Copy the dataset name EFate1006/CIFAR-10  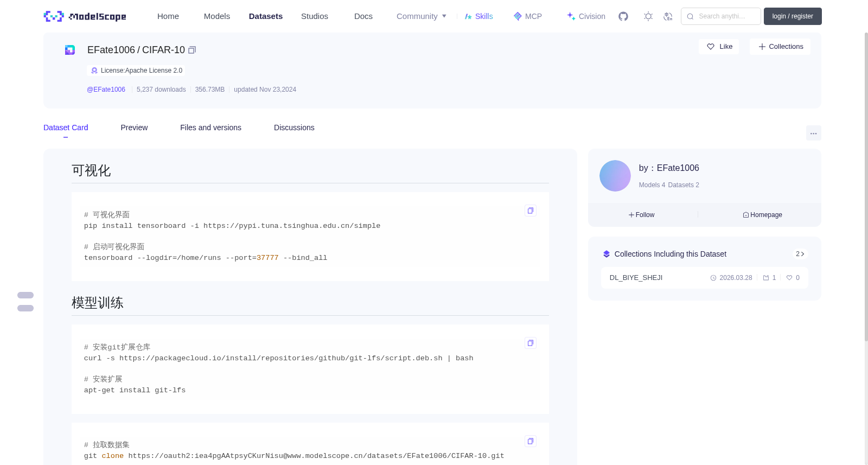192,50
